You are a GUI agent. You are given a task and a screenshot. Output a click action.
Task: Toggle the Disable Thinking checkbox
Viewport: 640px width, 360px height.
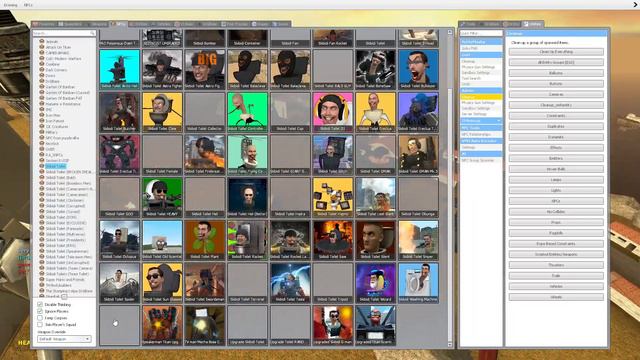tap(40, 304)
